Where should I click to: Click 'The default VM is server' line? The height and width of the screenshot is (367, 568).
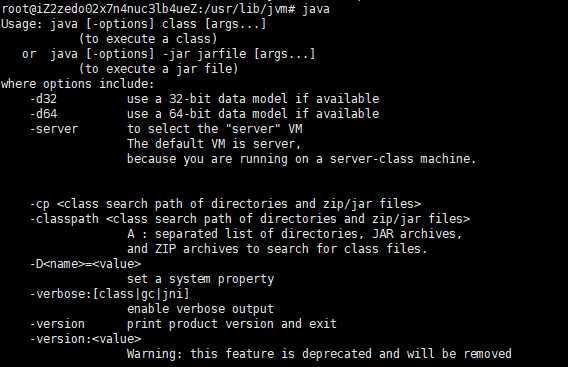point(214,144)
